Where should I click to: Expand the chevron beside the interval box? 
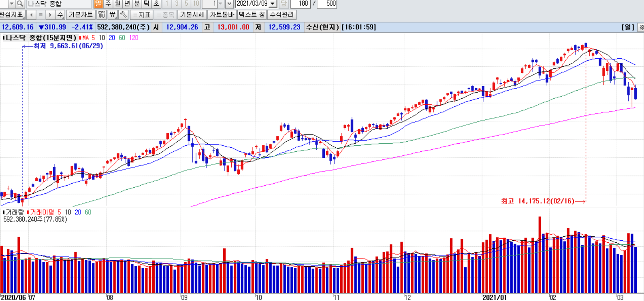click(229, 4)
